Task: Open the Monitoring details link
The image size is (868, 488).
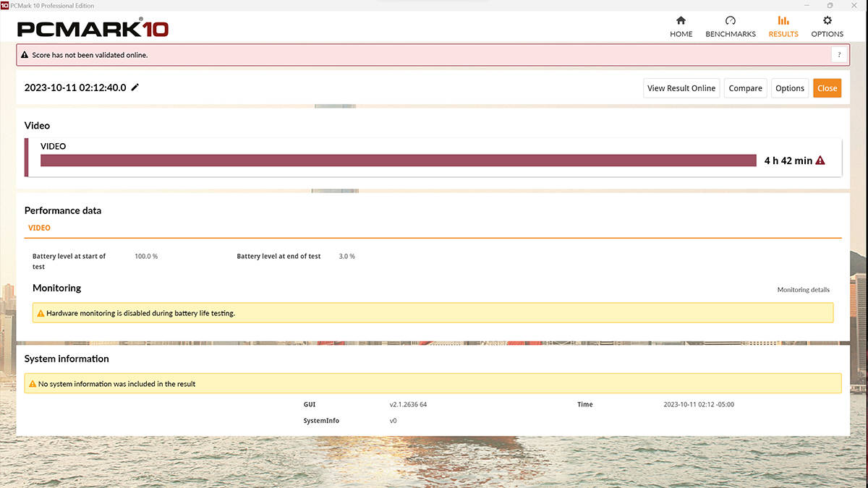Action: coord(803,290)
